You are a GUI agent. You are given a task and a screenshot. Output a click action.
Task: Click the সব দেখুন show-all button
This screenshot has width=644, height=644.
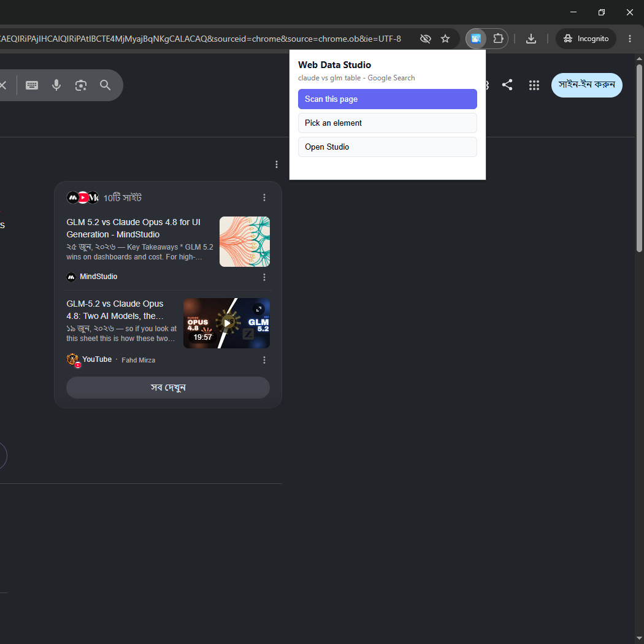[x=168, y=387]
